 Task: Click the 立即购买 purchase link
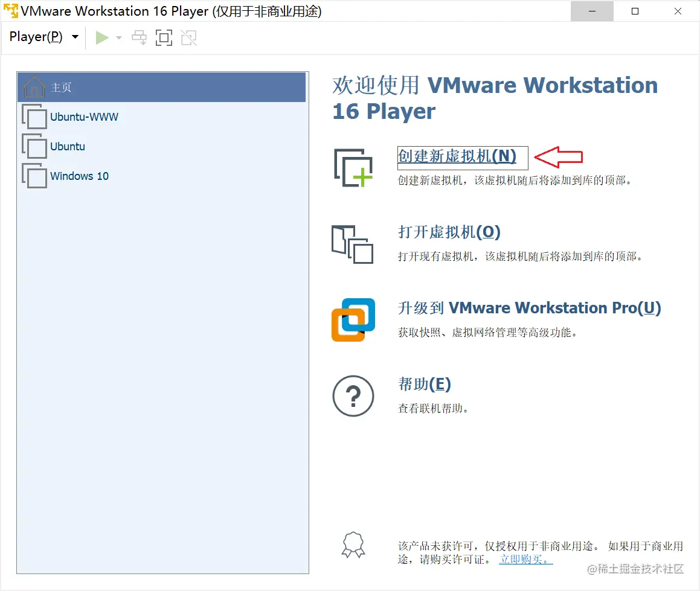pyautogui.click(x=526, y=560)
